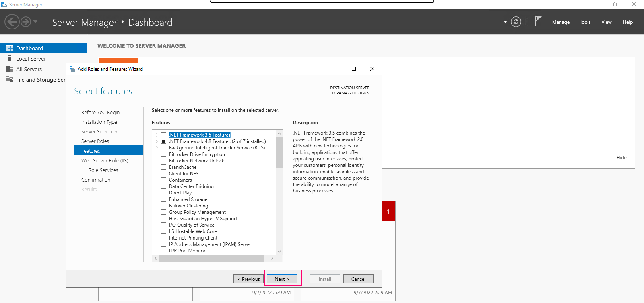Click the red alert count tile
Image resolution: width=644 pixels, height=303 pixels.
[x=388, y=211]
